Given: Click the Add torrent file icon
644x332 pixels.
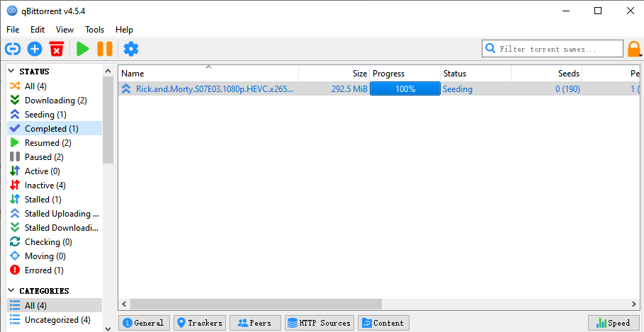Looking at the screenshot, I should (35, 49).
